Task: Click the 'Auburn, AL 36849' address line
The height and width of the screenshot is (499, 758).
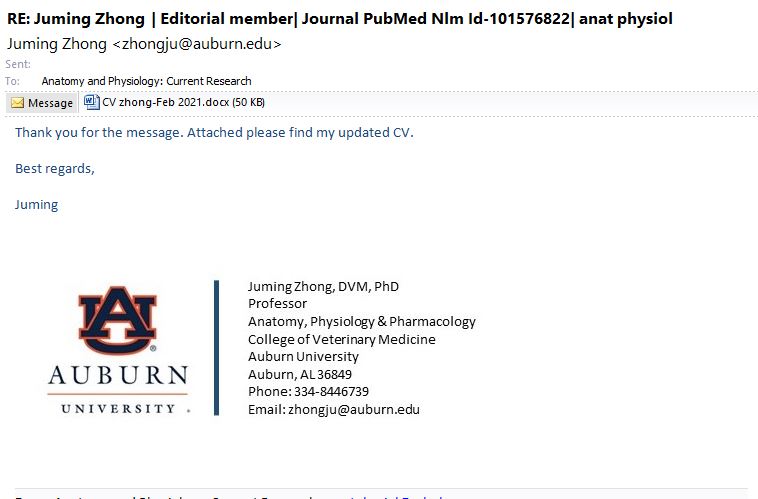Action: tap(300, 374)
